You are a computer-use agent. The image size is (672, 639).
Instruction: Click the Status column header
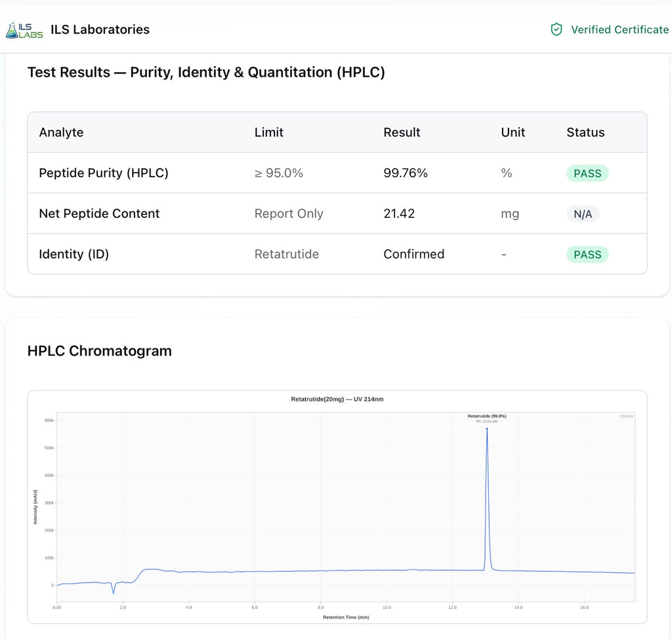[x=585, y=133]
